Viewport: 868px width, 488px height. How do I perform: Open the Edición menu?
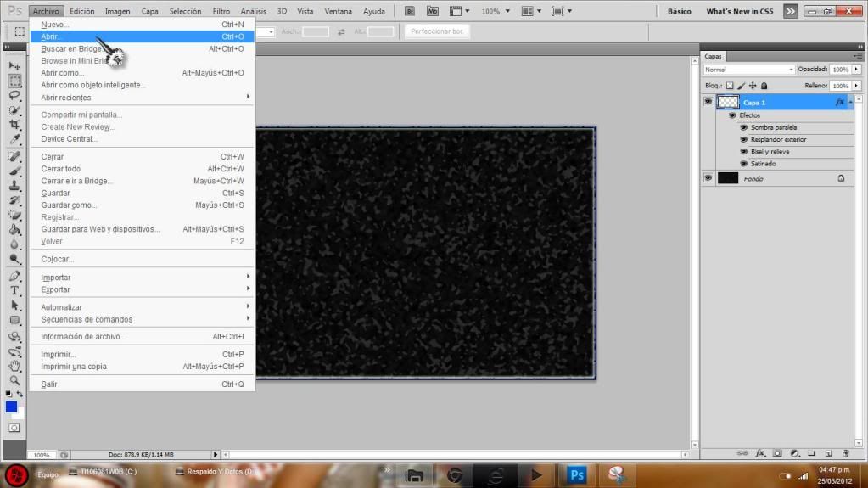(82, 11)
